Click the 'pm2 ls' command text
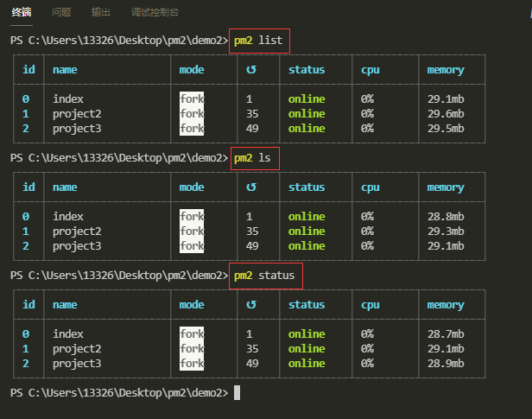Image resolution: width=532 pixels, height=419 pixels. coord(252,158)
